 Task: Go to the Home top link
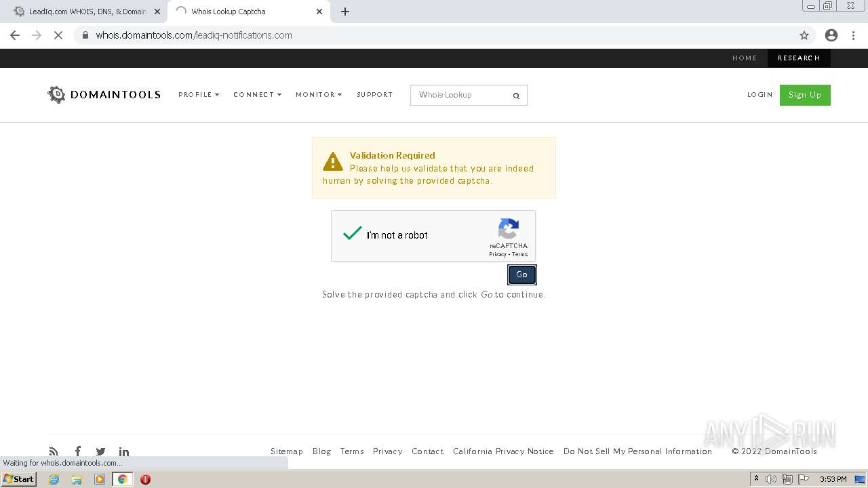[745, 58]
